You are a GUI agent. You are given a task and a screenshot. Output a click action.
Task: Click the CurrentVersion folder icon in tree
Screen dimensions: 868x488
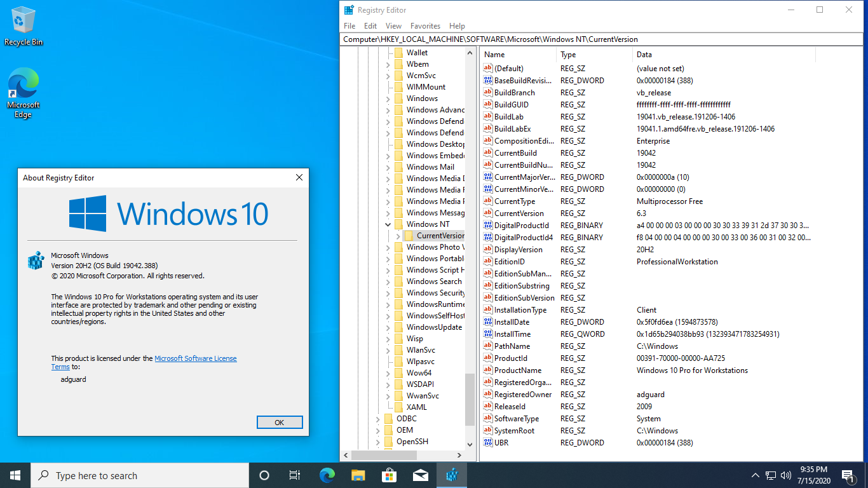409,236
